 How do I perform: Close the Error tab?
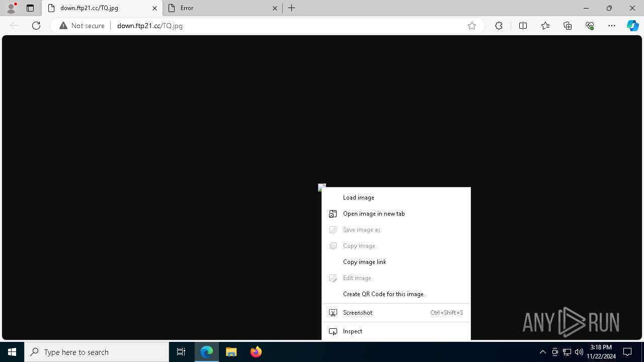tap(275, 8)
